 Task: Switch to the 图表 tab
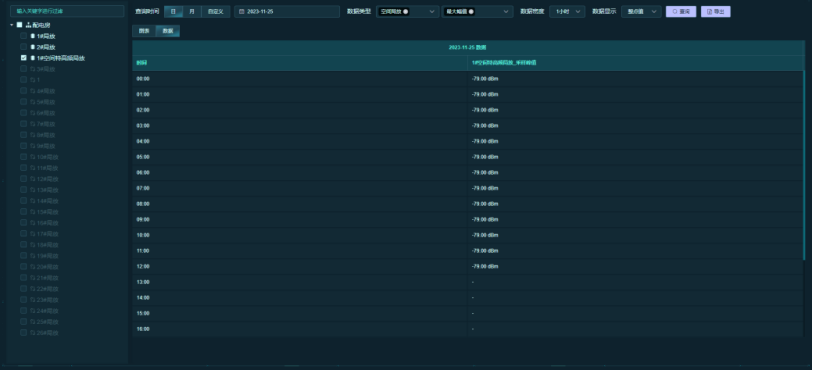pos(144,31)
